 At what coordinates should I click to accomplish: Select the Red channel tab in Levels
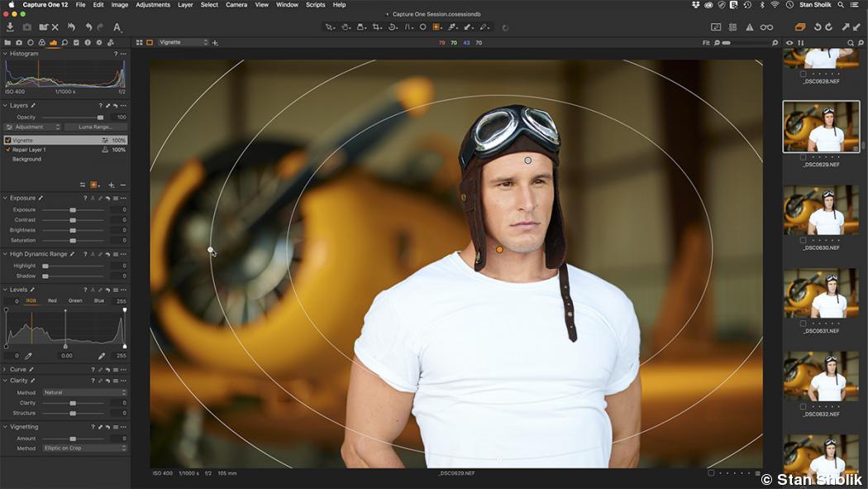[x=52, y=300]
